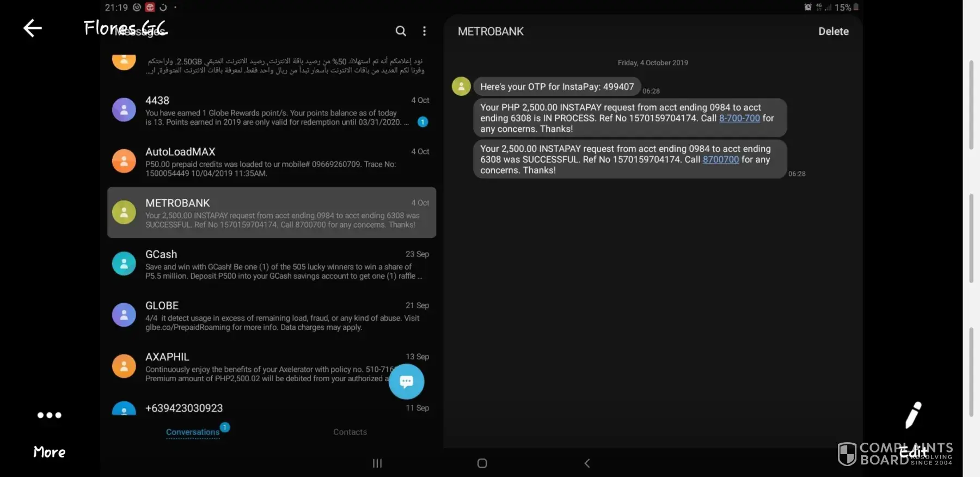This screenshot has height=477, width=980.
Task: Tap the home navigation button
Action: pyautogui.click(x=482, y=463)
